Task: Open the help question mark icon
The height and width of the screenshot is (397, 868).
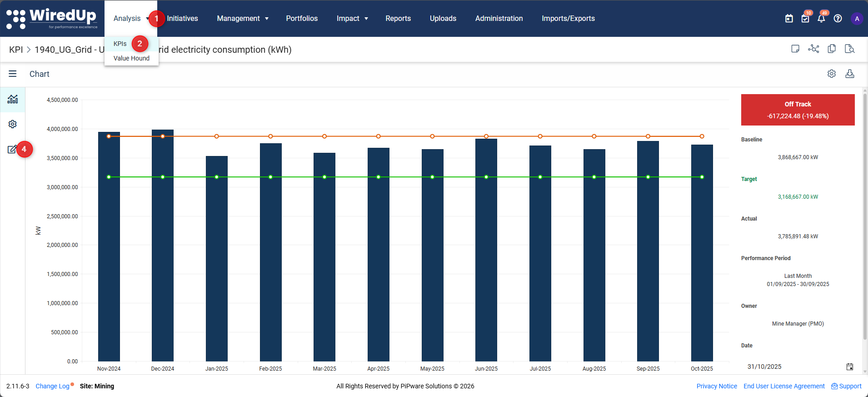Action: pyautogui.click(x=838, y=19)
